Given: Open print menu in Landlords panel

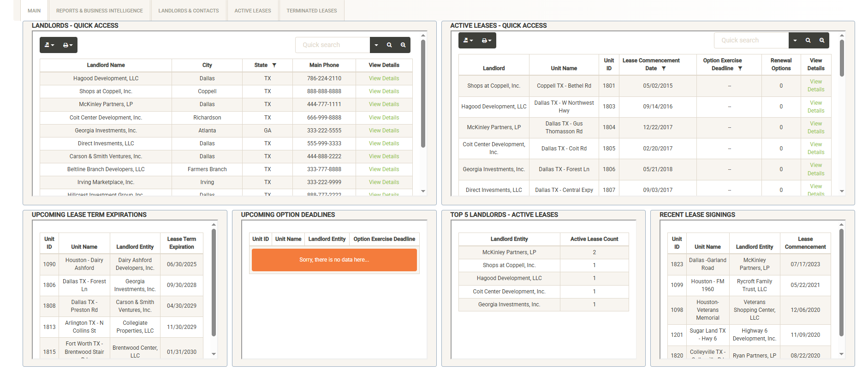Looking at the screenshot, I should tap(68, 45).
